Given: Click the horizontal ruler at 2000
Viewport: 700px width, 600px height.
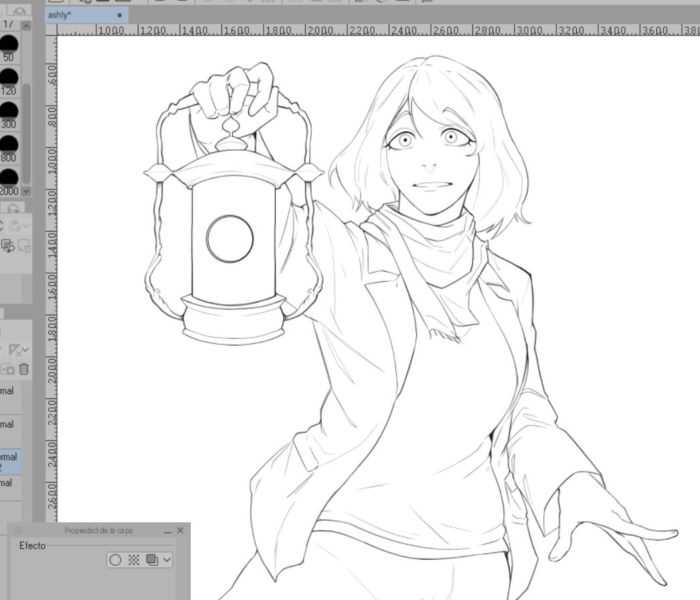Looking at the screenshot, I should pos(320,30).
